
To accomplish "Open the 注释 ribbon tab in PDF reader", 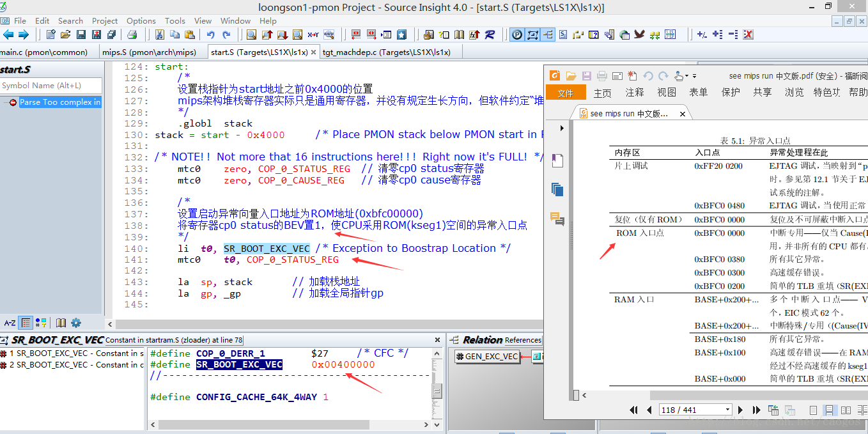I will (635, 93).
